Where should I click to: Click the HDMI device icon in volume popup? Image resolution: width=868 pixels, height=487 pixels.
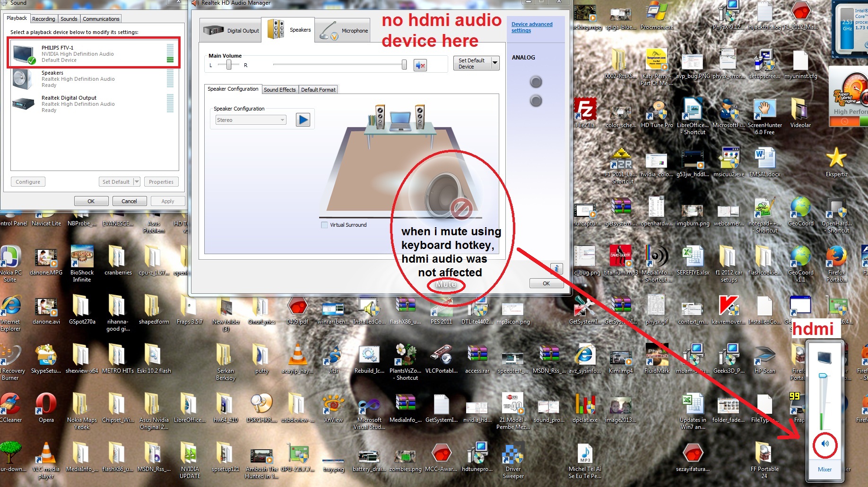click(825, 357)
